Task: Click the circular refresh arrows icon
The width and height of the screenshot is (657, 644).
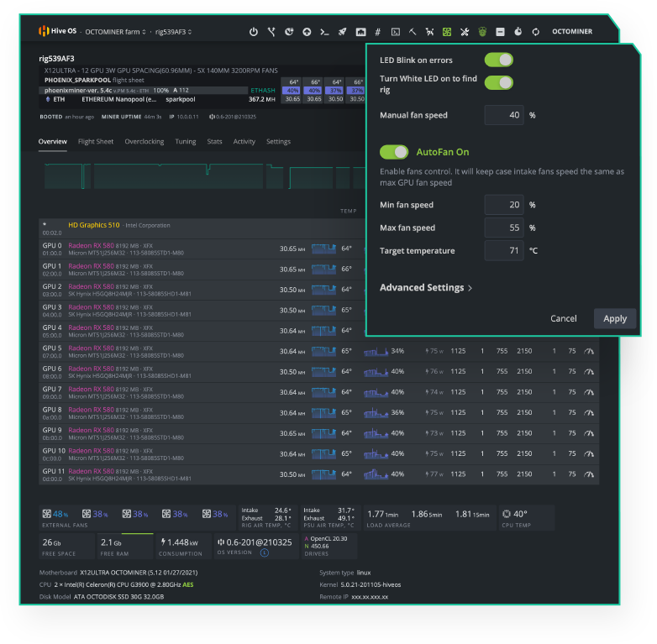Action: coord(535,32)
